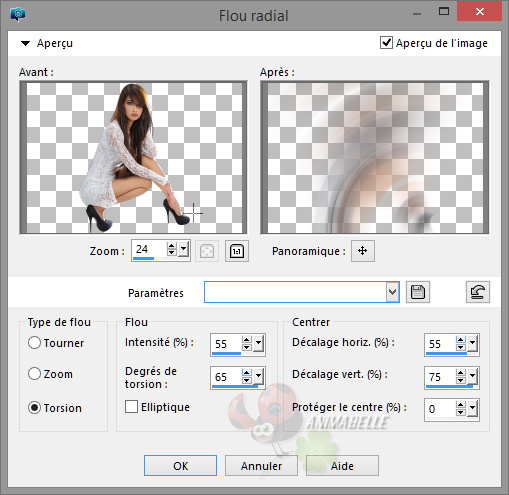Click the save preset floppy disk icon
The width and height of the screenshot is (509, 495).
tap(418, 292)
